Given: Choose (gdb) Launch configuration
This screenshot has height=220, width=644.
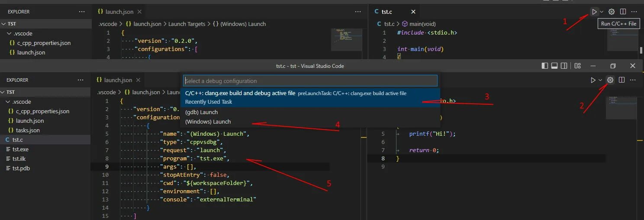Looking at the screenshot, I should [x=310, y=112].
